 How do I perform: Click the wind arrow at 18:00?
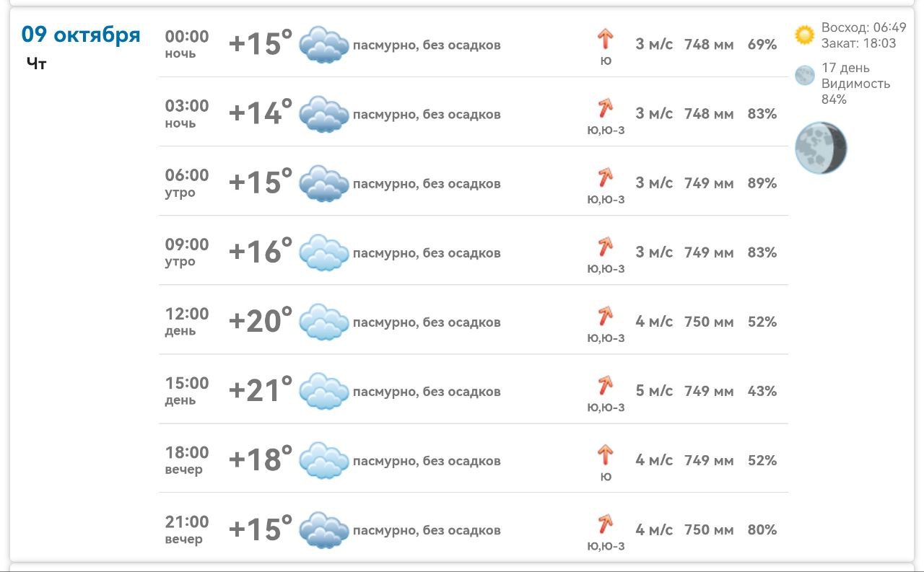click(605, 454)
